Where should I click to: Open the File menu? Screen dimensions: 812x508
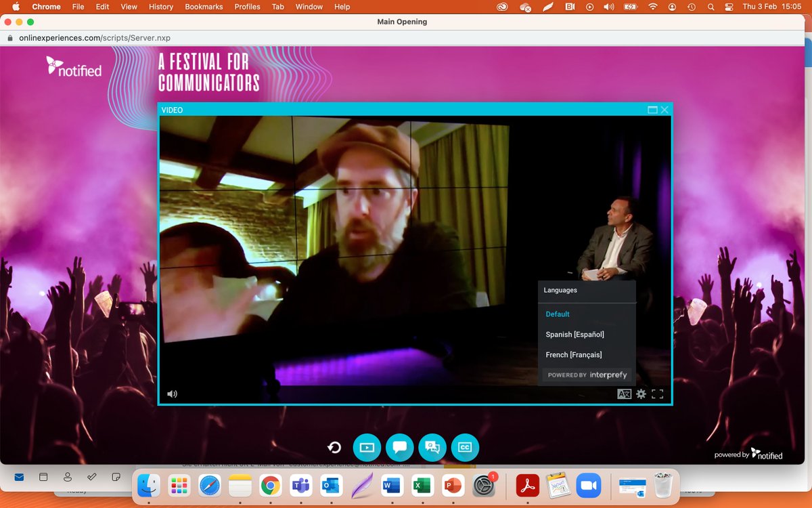click(78, 7)
